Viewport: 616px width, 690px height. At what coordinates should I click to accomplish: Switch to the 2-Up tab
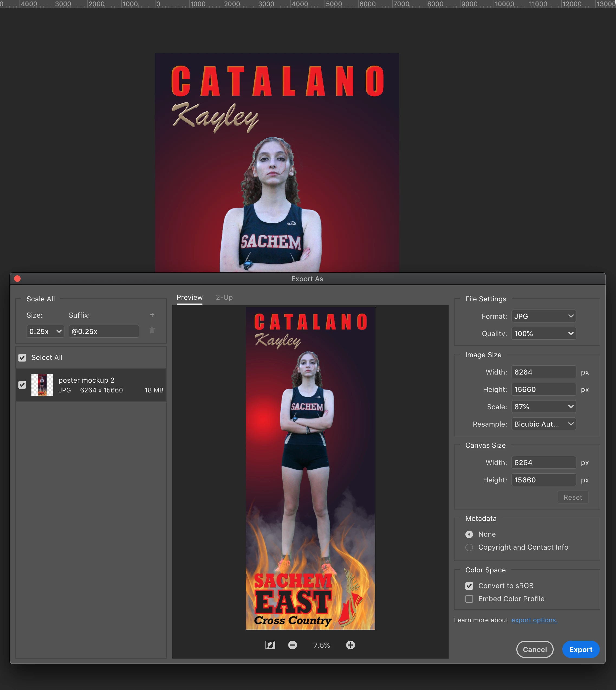tap(224, 297)
